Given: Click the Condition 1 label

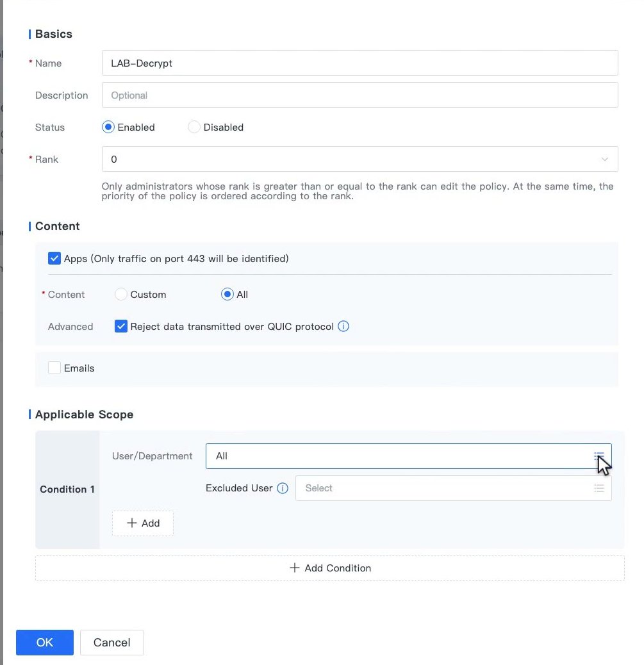Looking at the screenshot, I should coord(67,489).
